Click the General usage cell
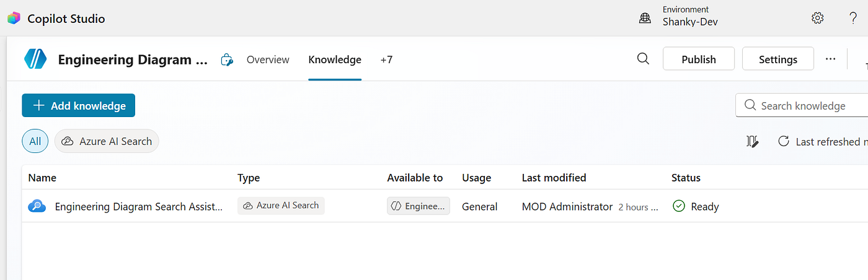The height and width of the screenshot is (280, 868). pyautogui.click(x=479, y=207)
